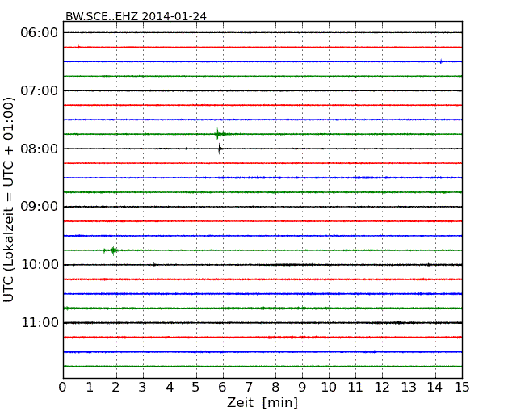Select the 08:00 y-axis tick label
The width and height of the screenshot is (525, 420).
click(x=40, y=149)
